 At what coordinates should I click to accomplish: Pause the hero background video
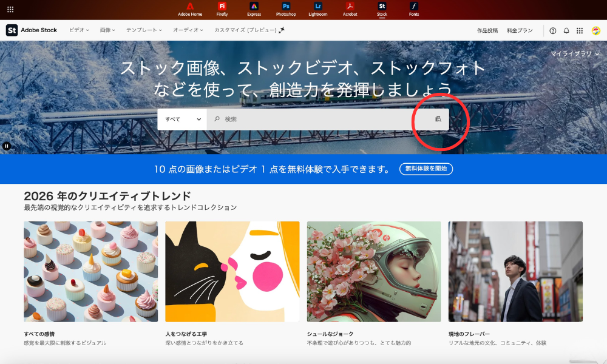(7, 145)
